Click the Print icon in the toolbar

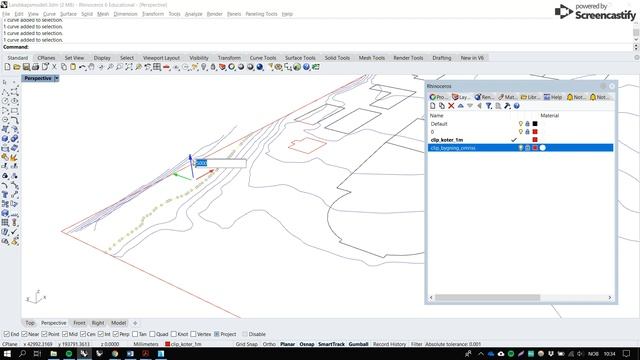click(36, 67)
